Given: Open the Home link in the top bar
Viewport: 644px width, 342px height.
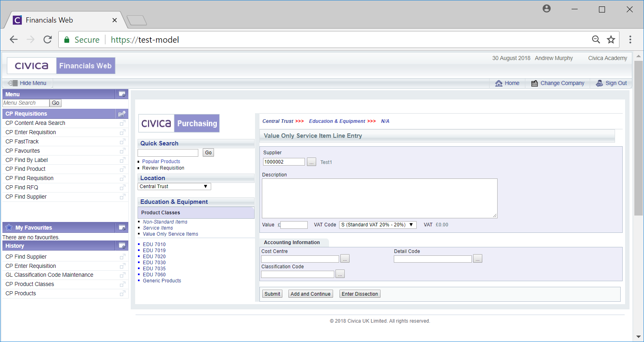Looking at the screenshot, I should point(507,83).
